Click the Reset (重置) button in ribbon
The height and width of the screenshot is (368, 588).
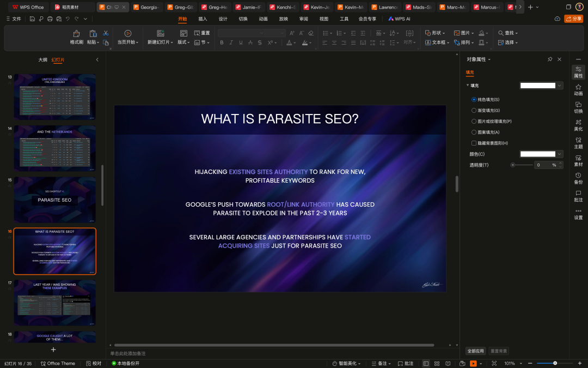[x=202, y=33]
